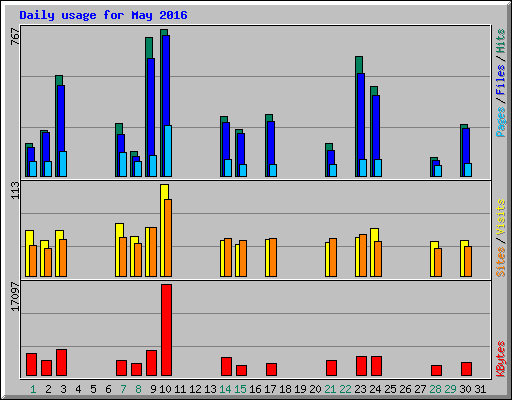
Task: Click the yellow Visits bar for day 1
Action: pos(27,253)
